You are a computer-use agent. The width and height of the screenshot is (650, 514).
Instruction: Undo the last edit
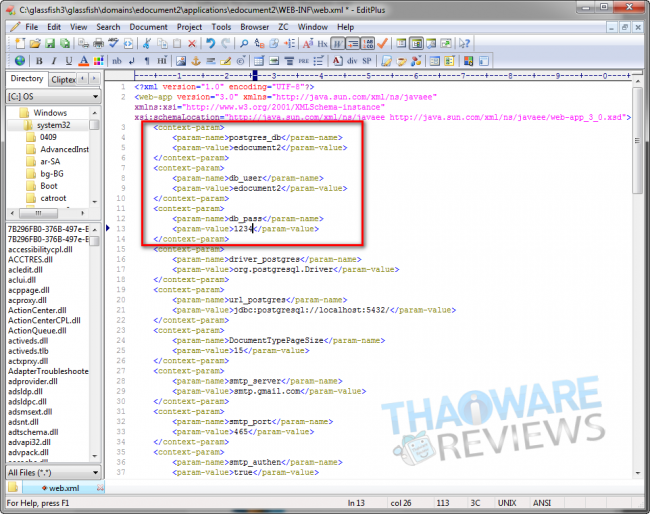click(x=211, y=43)
